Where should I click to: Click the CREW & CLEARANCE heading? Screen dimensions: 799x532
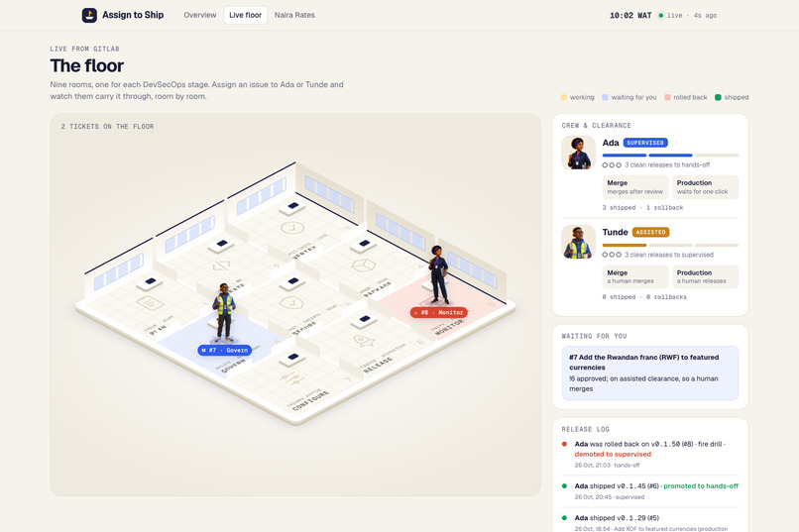point(596,125)
